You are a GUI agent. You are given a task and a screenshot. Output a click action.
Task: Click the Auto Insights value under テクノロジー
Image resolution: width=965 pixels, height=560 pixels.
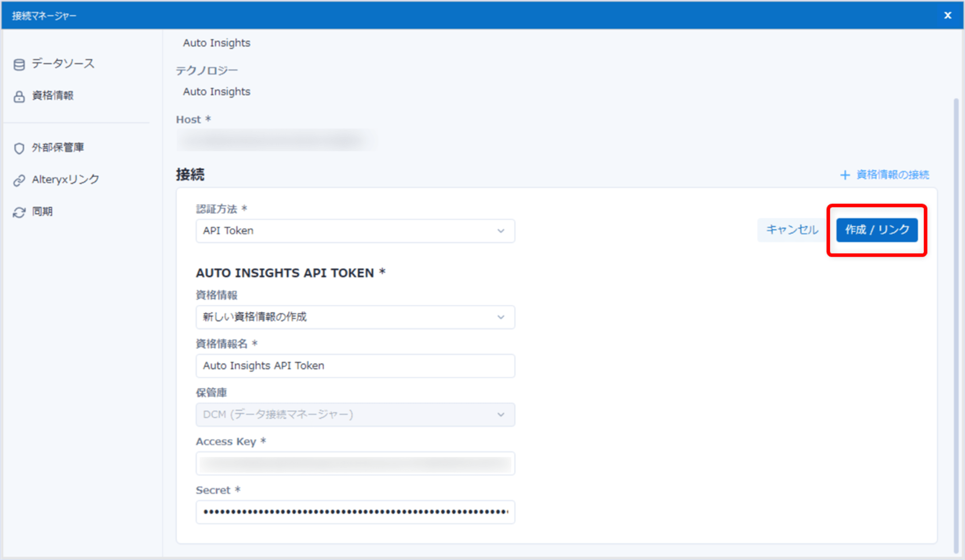coord(217,92)
